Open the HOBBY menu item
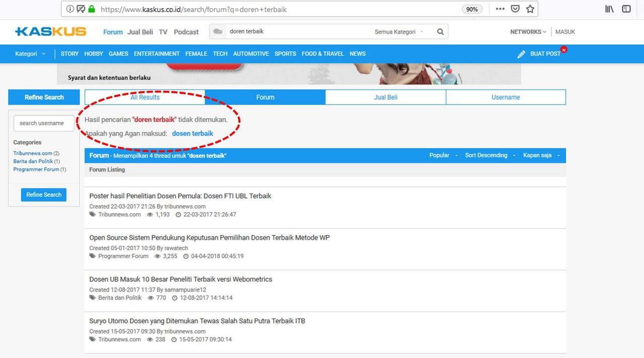Viewport: 644px width, 358px height. [94, 54]
